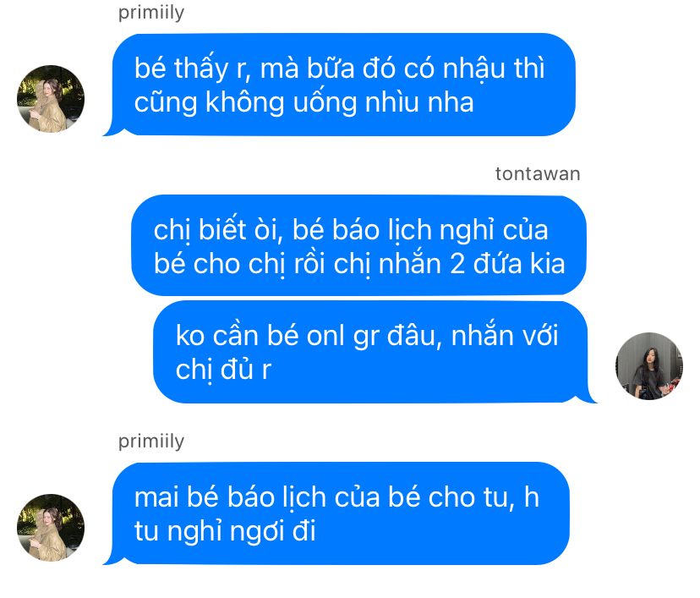Open the tontawan username label
Screen dimensions: 700x598
point(538,173)
